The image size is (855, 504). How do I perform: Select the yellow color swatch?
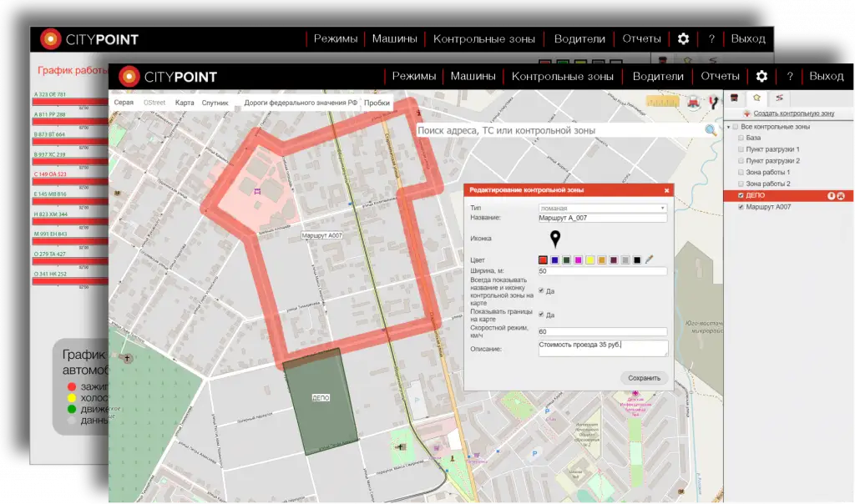[x=589, y=260]
